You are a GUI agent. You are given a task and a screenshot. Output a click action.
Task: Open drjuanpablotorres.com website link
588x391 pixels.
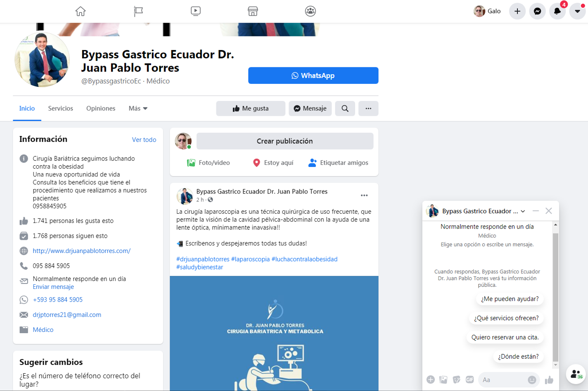tap(81, 251)
